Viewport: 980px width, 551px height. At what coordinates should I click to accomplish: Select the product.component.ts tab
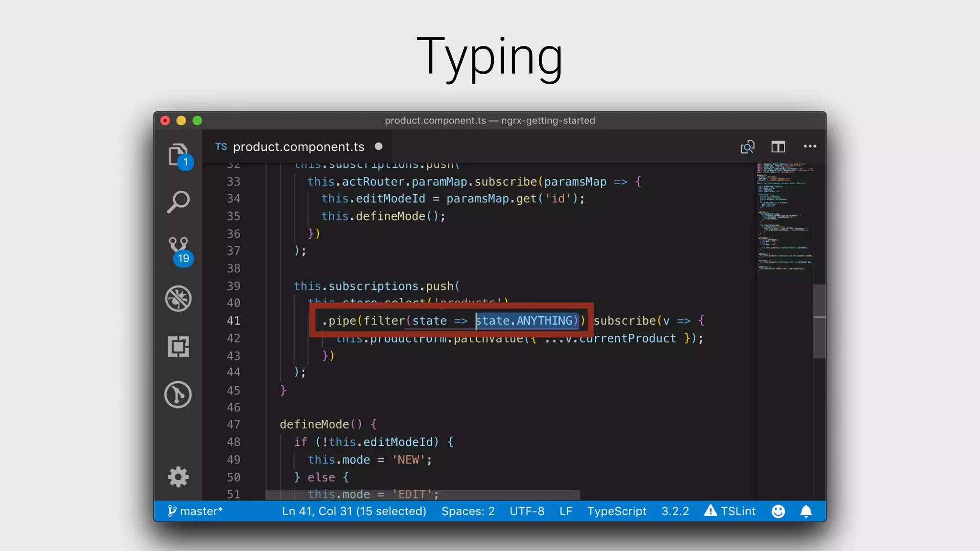298,147
